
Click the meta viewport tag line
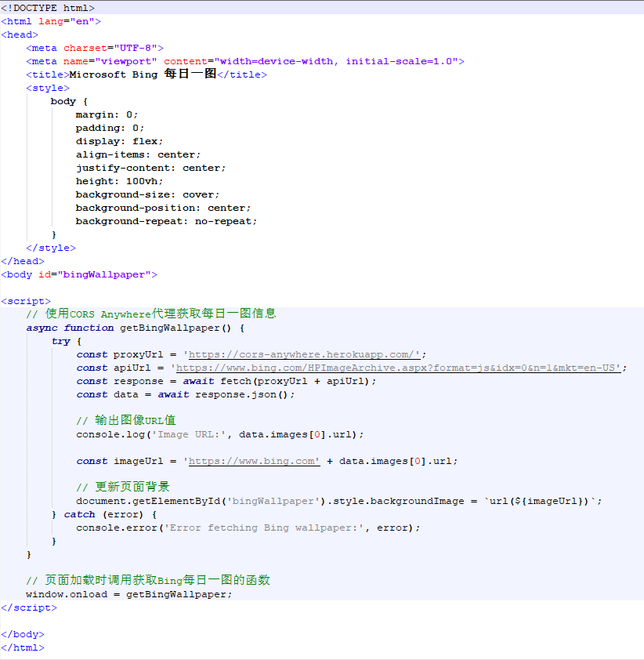click(x=244, y=61)
